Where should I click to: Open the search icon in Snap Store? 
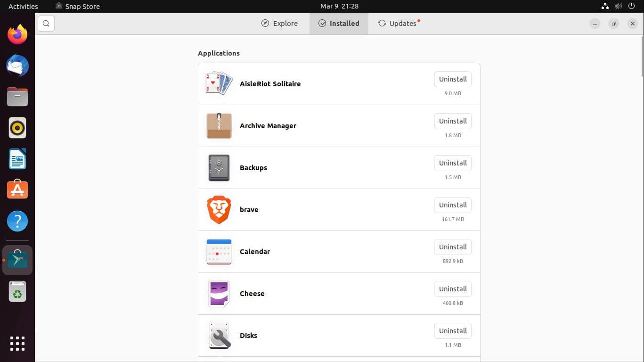(x=46, y=23)
